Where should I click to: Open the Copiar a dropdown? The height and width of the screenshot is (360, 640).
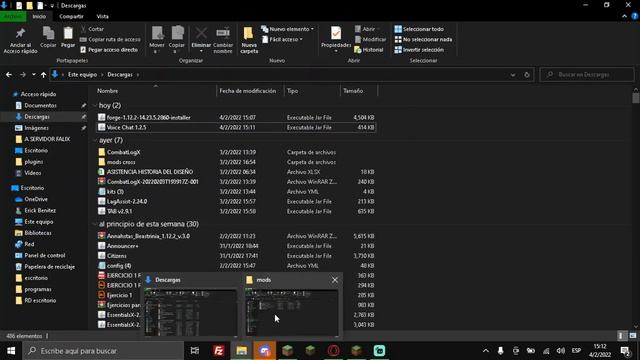tap(177, 40)
